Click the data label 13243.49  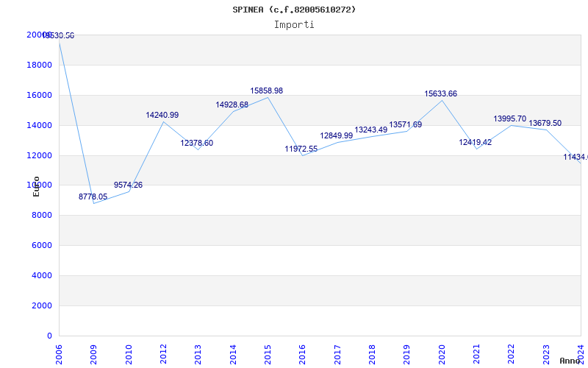tap(371, 130)
